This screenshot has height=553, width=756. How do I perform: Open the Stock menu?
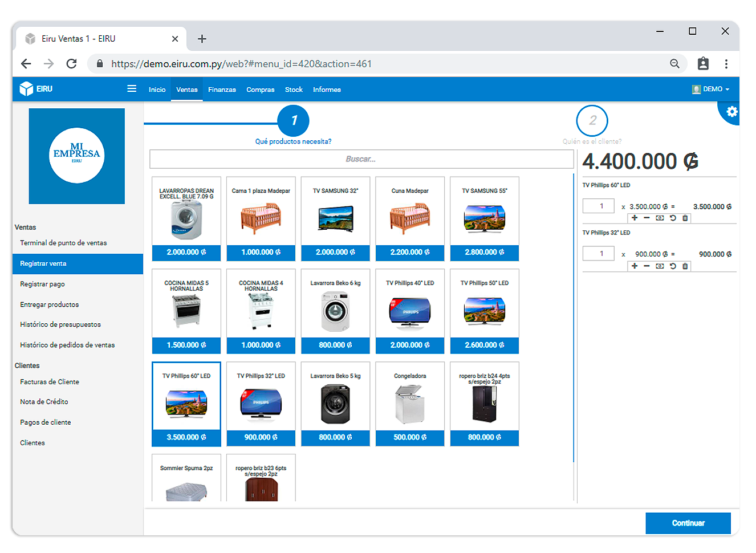294,90
